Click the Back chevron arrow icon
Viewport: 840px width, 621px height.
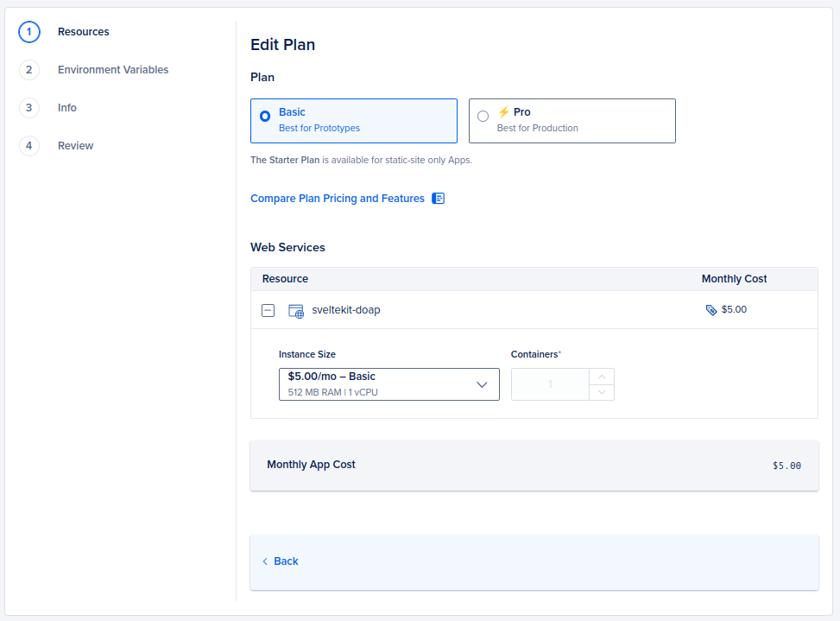pyautogui.click(x=265, y=561)
